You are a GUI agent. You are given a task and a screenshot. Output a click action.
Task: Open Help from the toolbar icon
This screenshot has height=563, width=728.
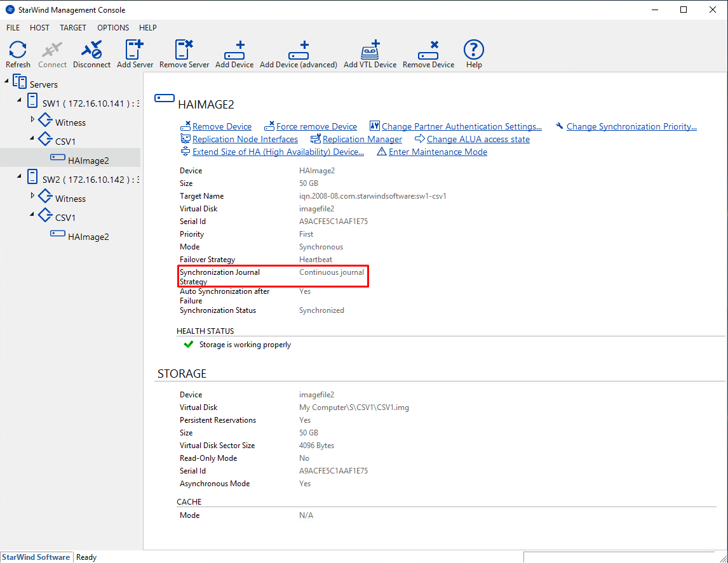click(x=473, y=50)
